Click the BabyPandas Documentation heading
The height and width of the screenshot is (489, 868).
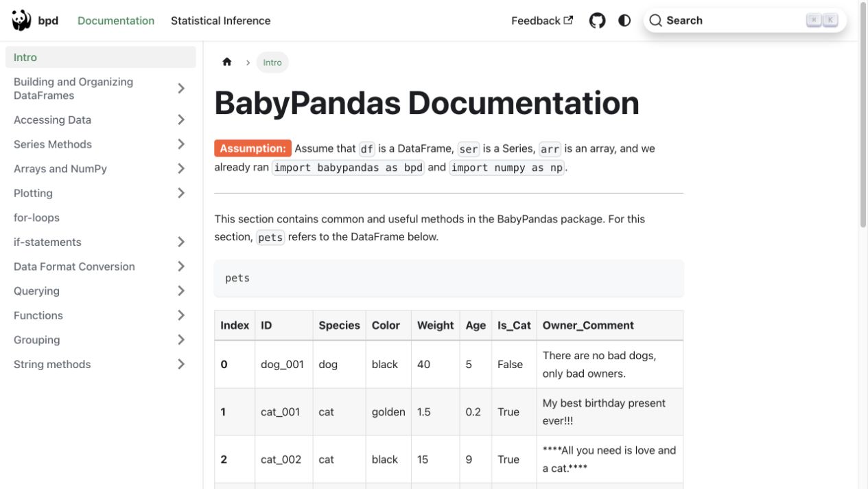(427, 103)
